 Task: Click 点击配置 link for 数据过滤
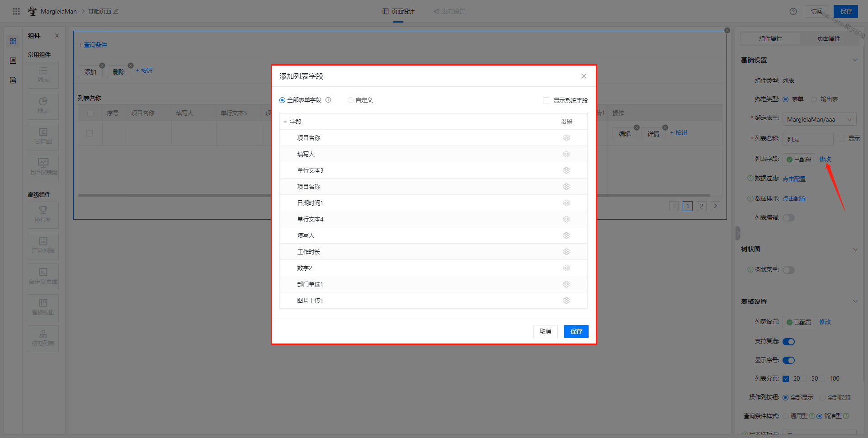(x=794, y=179)
